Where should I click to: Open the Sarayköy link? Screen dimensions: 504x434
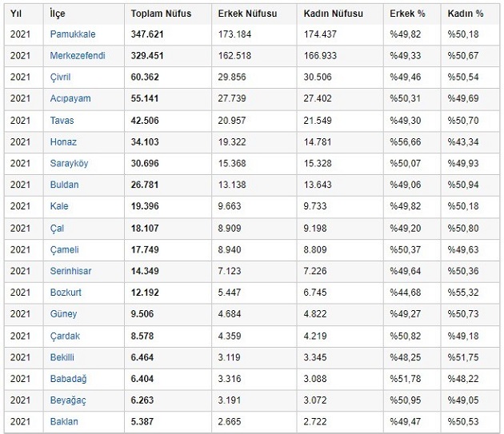(70, 163)
